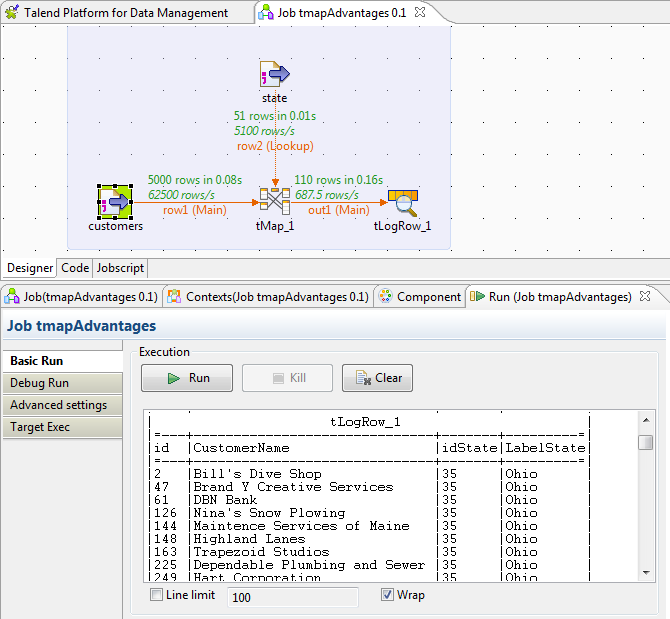The image size is (670, 619).
Task: Select the Debug Run section
Action: coord(62,383)
